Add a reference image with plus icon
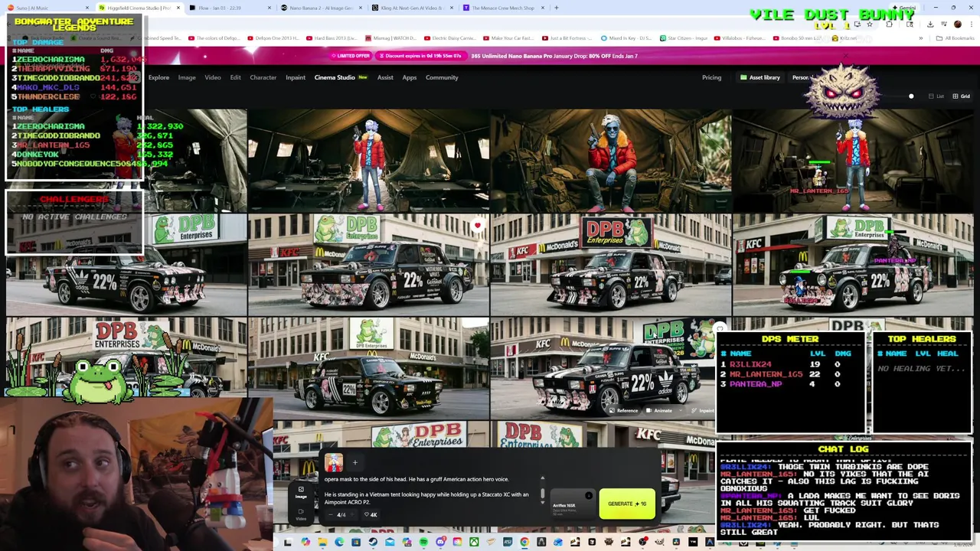Screen dimensions: 980x551 pos(355,462)
